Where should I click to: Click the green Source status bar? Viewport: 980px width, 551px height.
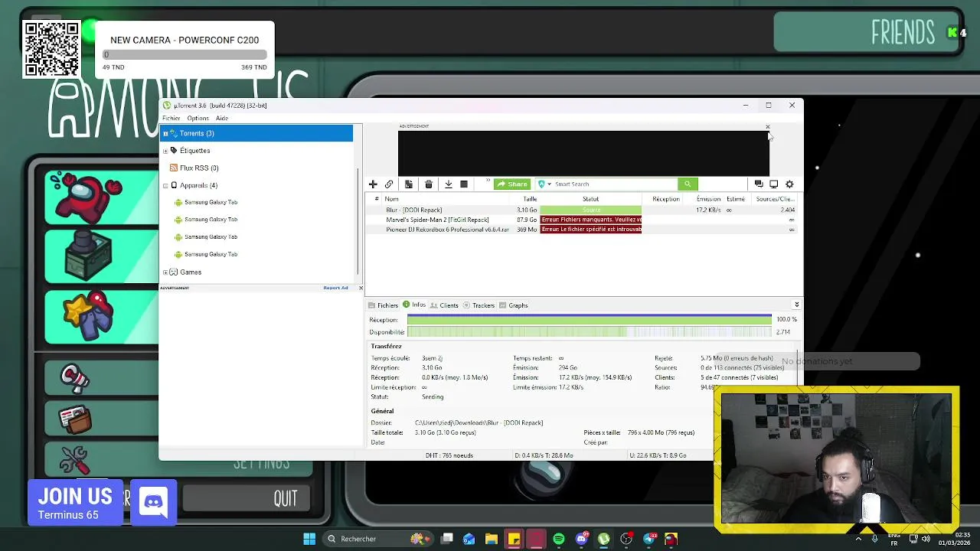point(591,210)
